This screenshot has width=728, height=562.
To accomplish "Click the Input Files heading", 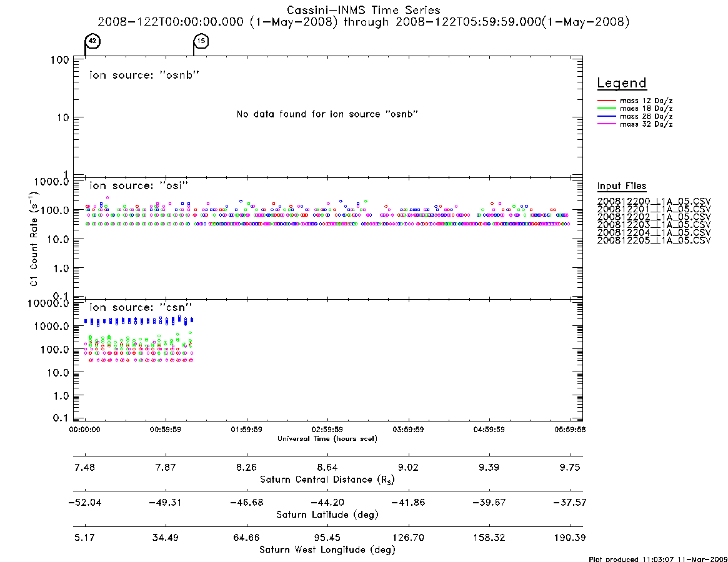I will pyautogui.click(x=622, y=186).
